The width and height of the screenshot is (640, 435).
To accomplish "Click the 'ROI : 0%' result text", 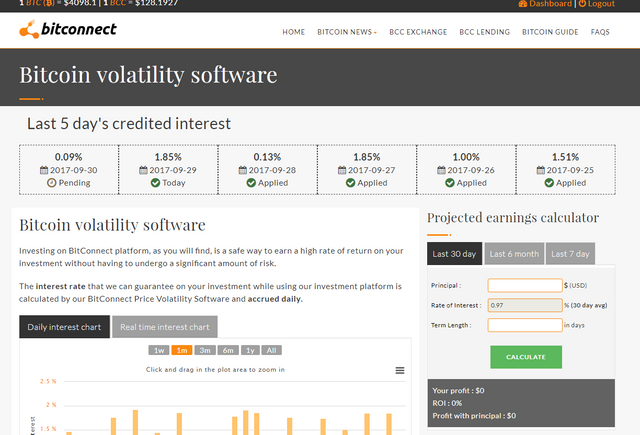I will pyautogui.click(x=447, y=403).
